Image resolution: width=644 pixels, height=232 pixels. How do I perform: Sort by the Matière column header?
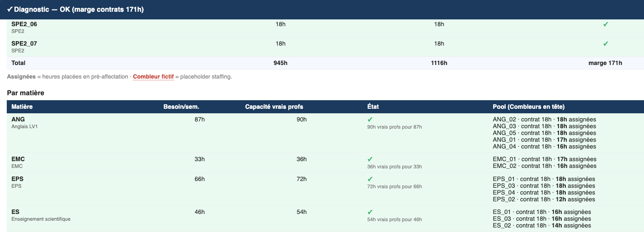click(x=22, y=107)
